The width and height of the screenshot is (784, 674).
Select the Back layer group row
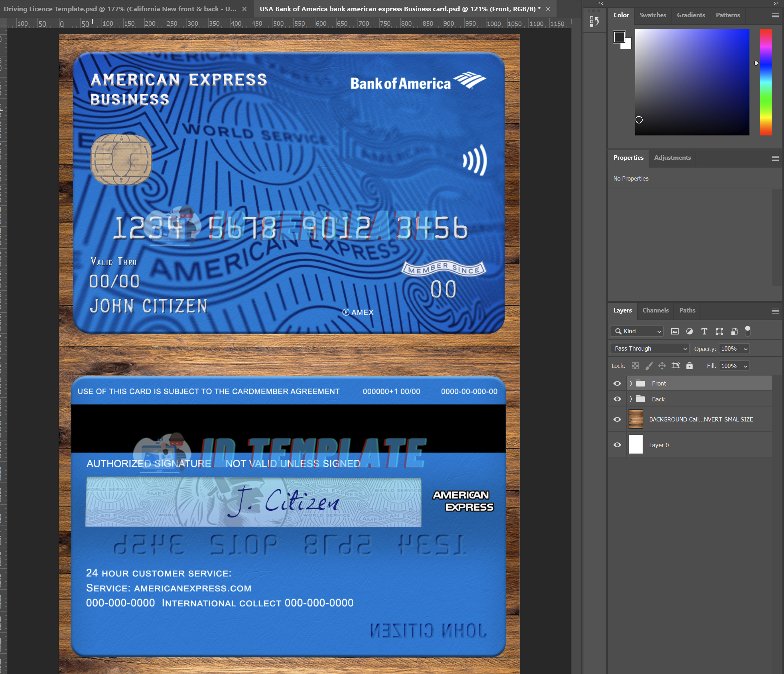(x=690, y=399)
